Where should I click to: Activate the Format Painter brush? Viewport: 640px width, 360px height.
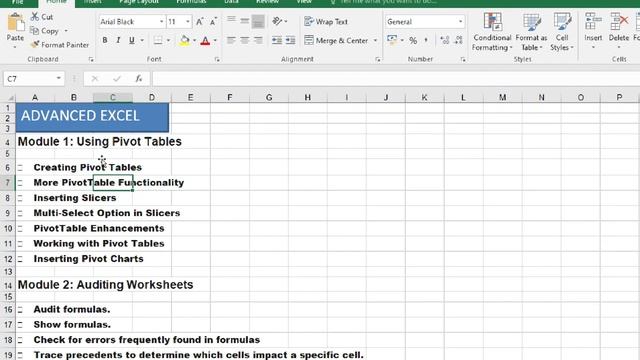pos(35,44)
